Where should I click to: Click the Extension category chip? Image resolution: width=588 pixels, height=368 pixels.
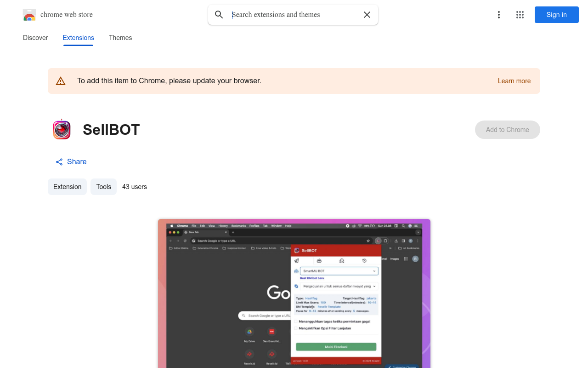67,187
